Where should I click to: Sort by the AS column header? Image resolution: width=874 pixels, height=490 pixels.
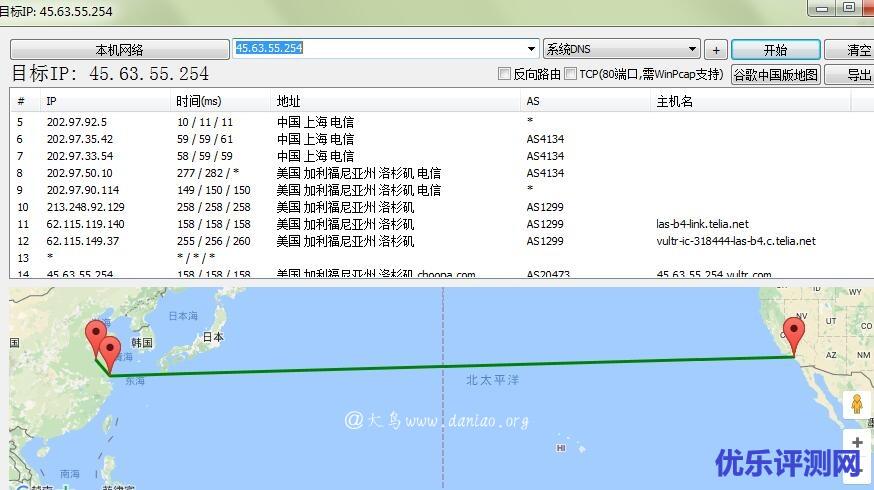click(x=585, y=101)
